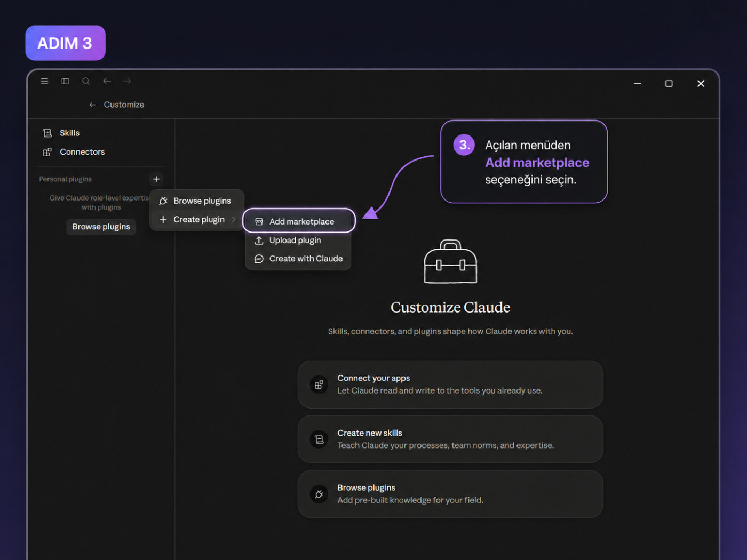Screen dimensions: 747x560
Task: Open the Create new skills card
Action: pyautogui.click(x=450, y=439)
